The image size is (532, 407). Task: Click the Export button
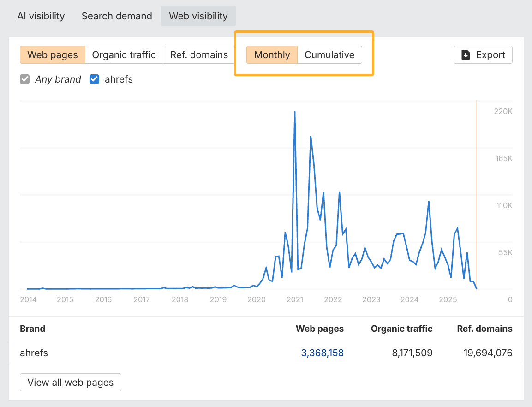point(483,54)
